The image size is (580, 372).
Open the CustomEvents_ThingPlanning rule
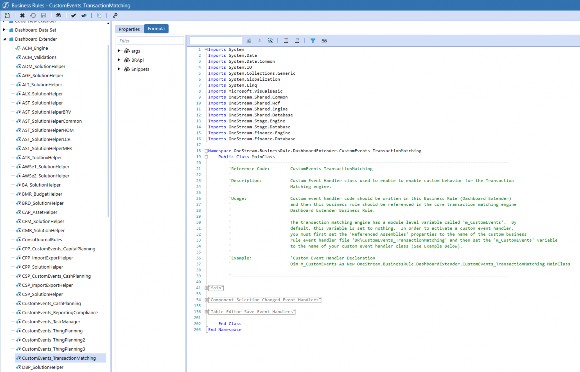52,331
